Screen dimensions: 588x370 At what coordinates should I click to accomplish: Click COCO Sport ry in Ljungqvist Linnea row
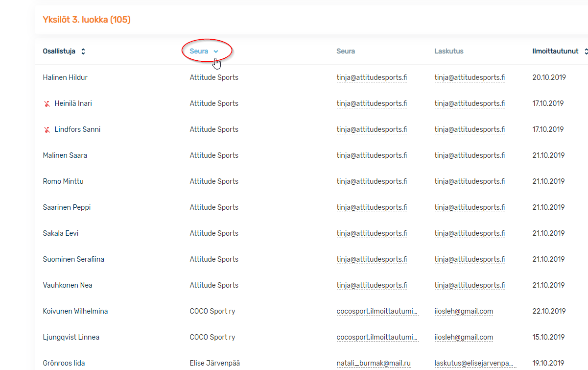click(212, 337)
